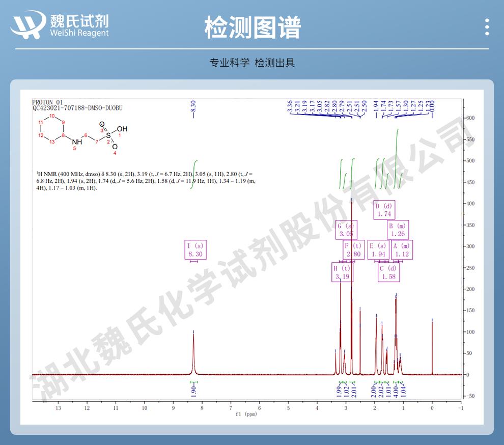The image size is (504, 445).
Task: Click the WeiShi Reagent logo
Action: point(60,25)
